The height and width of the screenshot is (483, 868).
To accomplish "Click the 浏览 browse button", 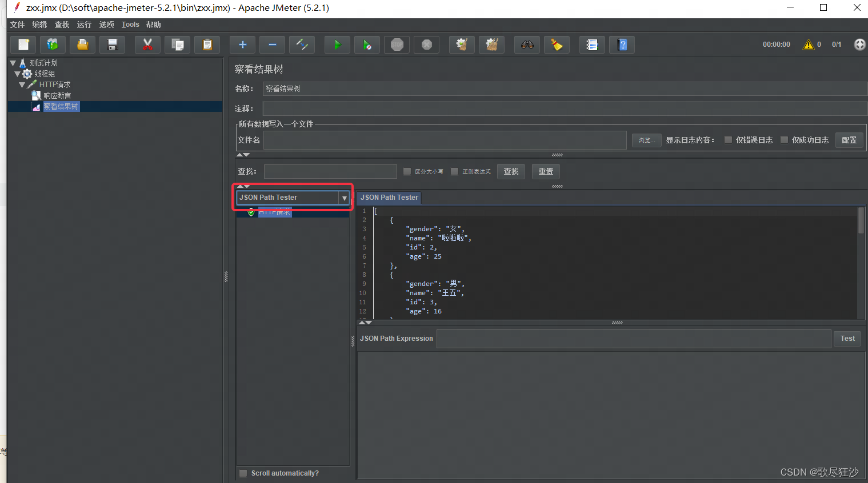I will (x=647, y=140).
